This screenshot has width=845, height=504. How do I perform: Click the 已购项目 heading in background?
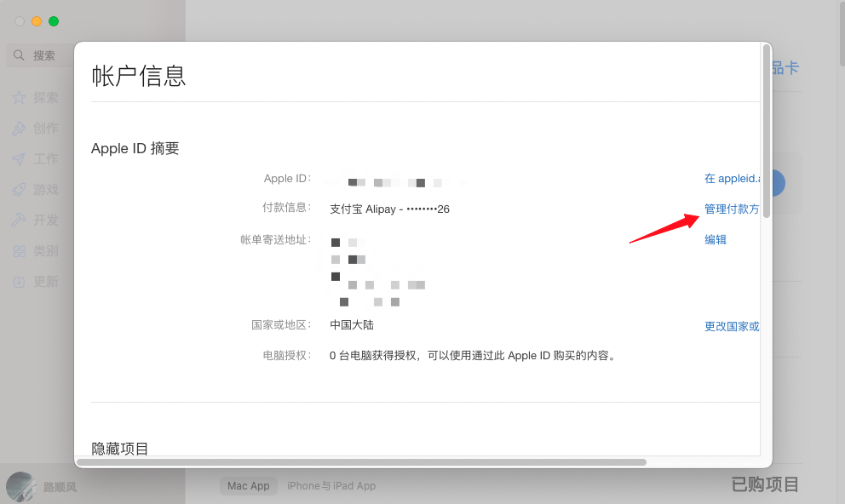click(x=765, y=484)
